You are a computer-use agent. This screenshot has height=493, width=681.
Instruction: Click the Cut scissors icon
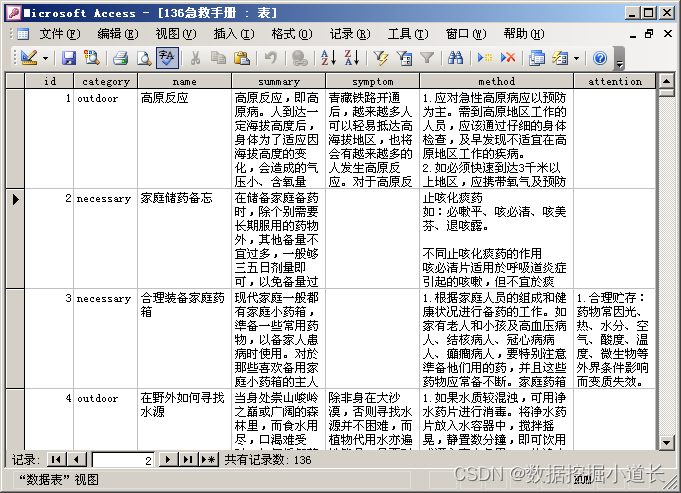coord(195,58)
